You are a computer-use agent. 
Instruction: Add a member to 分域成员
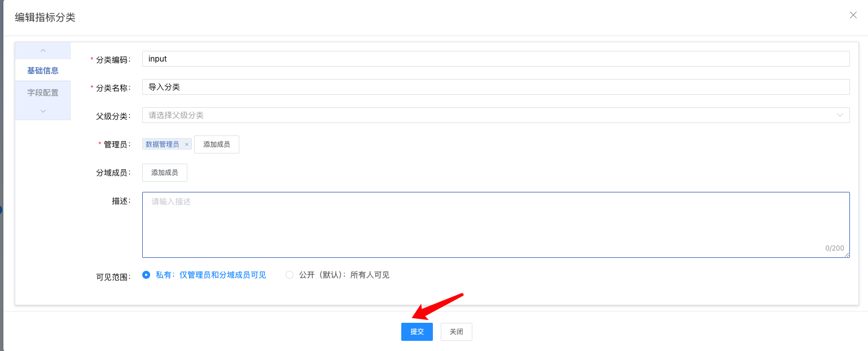[x=165, y=173]
